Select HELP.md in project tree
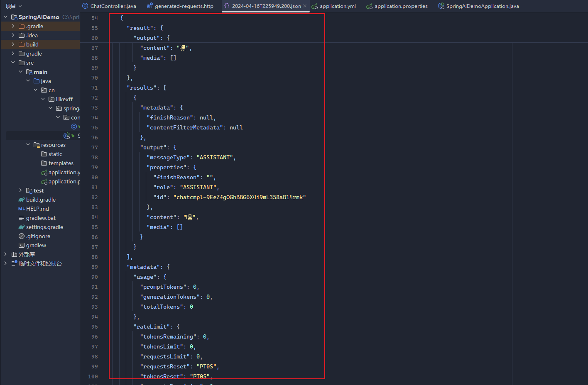 coord(37,209)
